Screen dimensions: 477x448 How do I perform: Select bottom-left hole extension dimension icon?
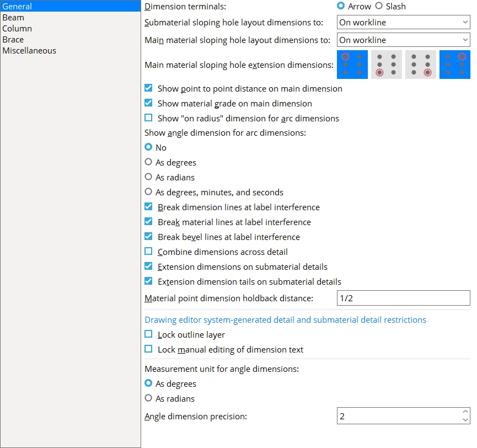pyautogui.click(x=387, y=65)
